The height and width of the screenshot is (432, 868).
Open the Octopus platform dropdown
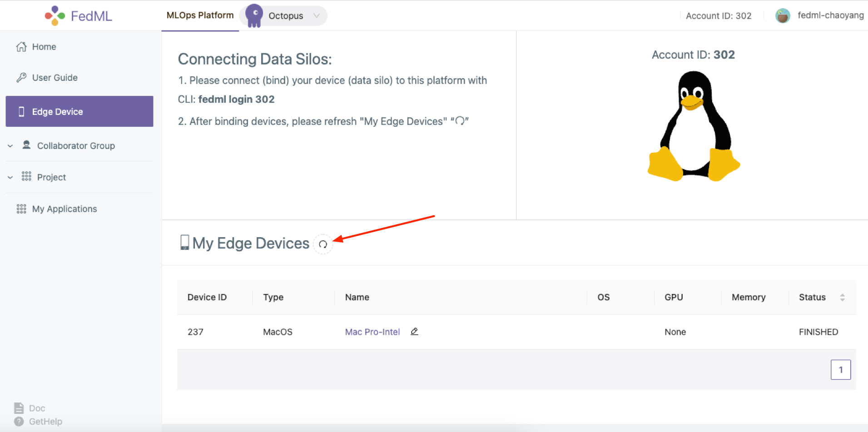(x=317, y=16)
